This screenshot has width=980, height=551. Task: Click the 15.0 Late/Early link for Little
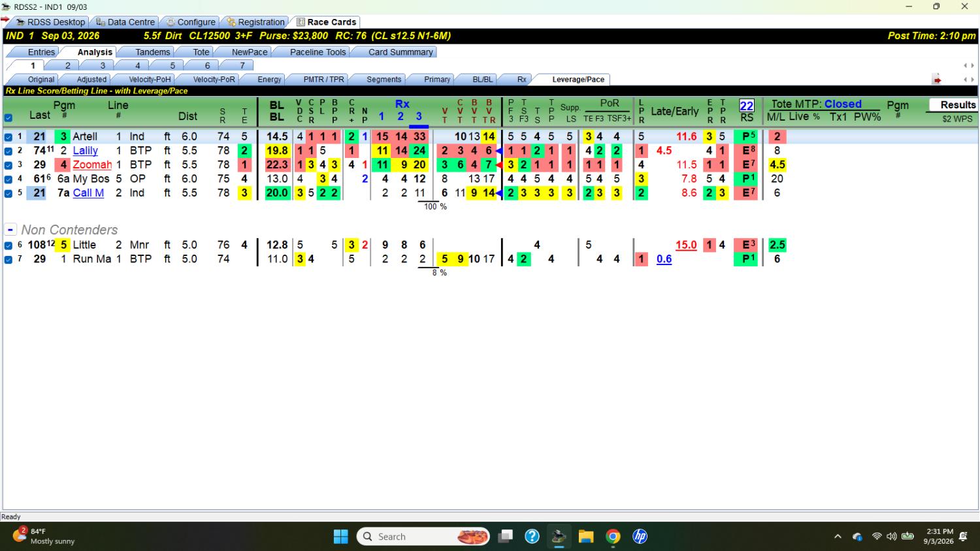pyautogui.click(x=686, y=245)
